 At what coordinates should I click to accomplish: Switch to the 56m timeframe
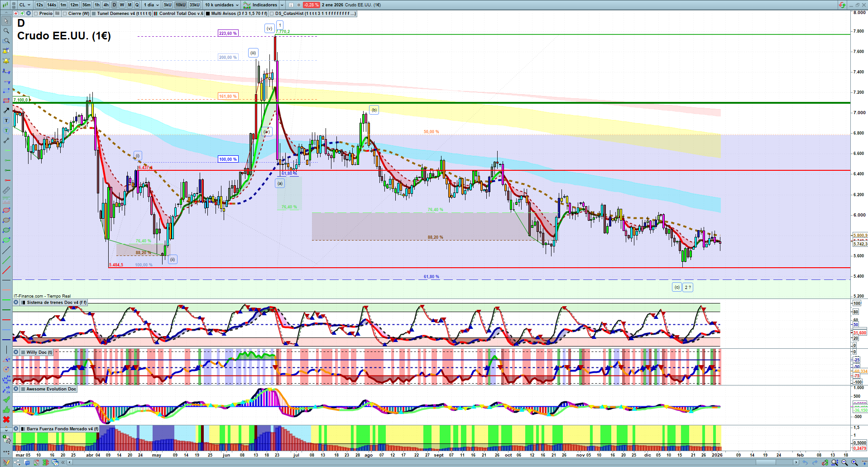pos(86,5)
